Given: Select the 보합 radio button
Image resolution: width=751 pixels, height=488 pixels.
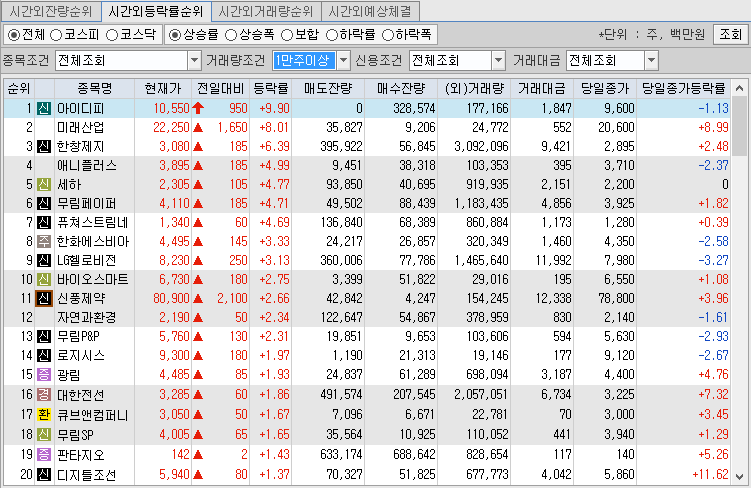Looking at the screenshot, I should [x=287, y=35].
